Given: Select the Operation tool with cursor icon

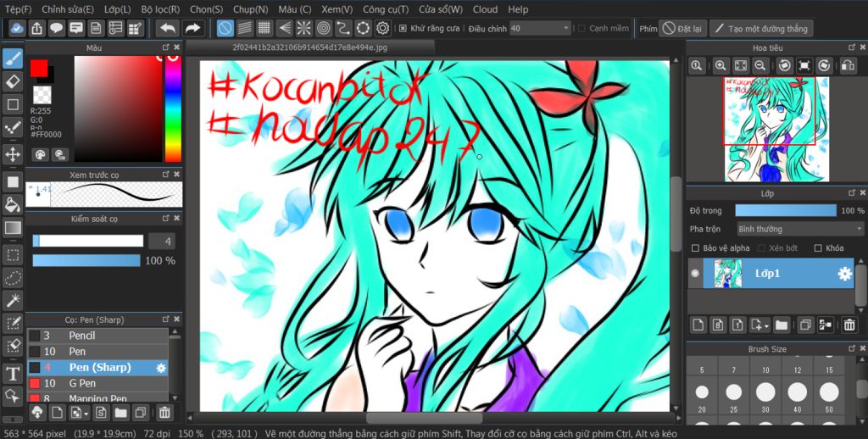Looking at the screenshot, I should point(12,395).
